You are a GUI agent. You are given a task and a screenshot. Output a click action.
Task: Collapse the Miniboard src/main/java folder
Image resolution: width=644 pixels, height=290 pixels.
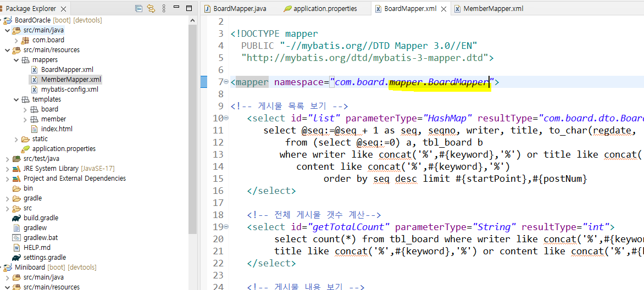[7, 277]
